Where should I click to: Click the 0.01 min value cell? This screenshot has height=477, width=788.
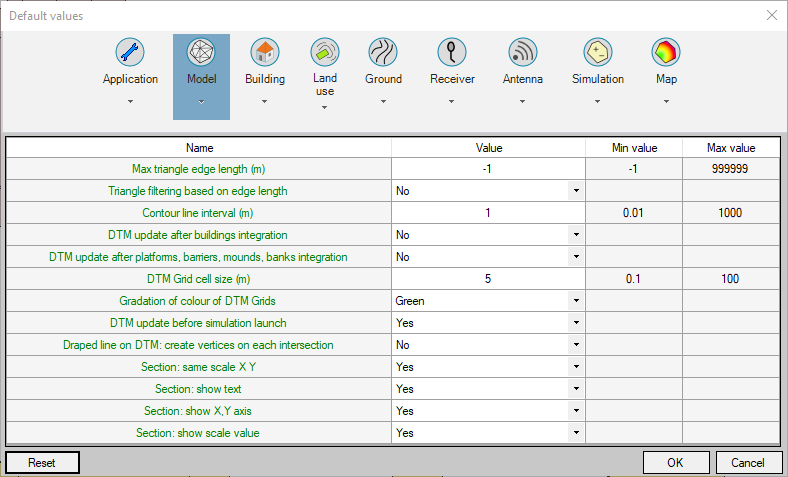(x=633, y=213)
